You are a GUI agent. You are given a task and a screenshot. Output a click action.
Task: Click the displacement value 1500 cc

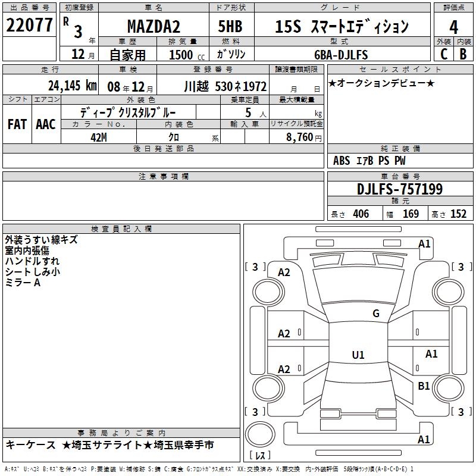(187, 55)
